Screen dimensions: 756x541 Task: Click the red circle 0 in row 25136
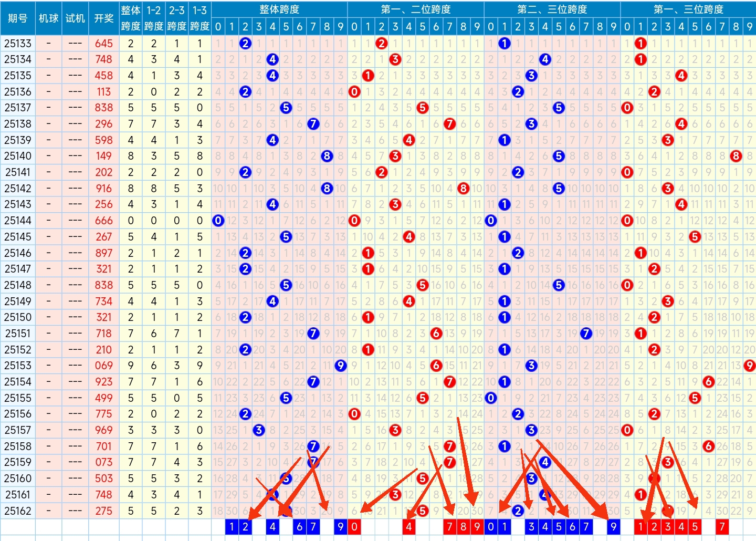(x=354, y=92)
